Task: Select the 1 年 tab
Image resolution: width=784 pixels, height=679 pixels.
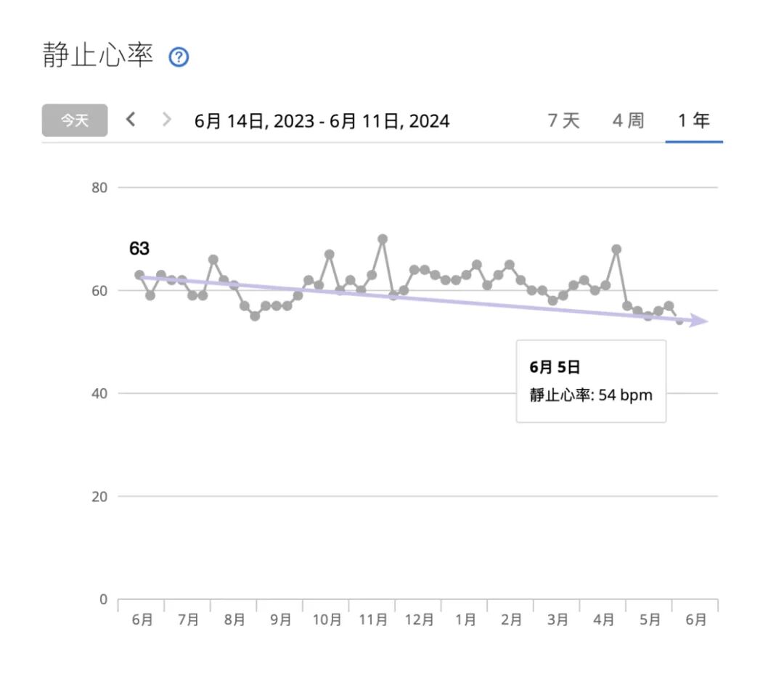Action: tap(693, 120)
